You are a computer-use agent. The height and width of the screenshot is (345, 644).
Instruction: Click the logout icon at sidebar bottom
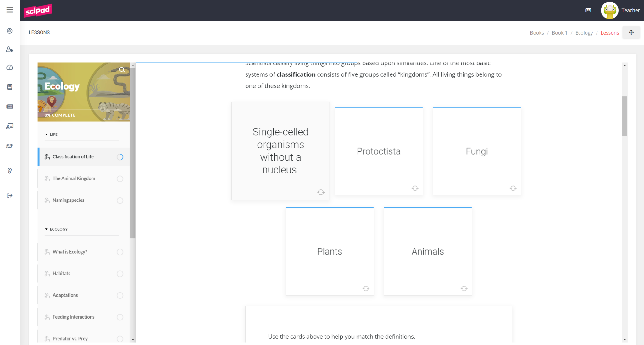pyautogui.click(x=9, y=195)
